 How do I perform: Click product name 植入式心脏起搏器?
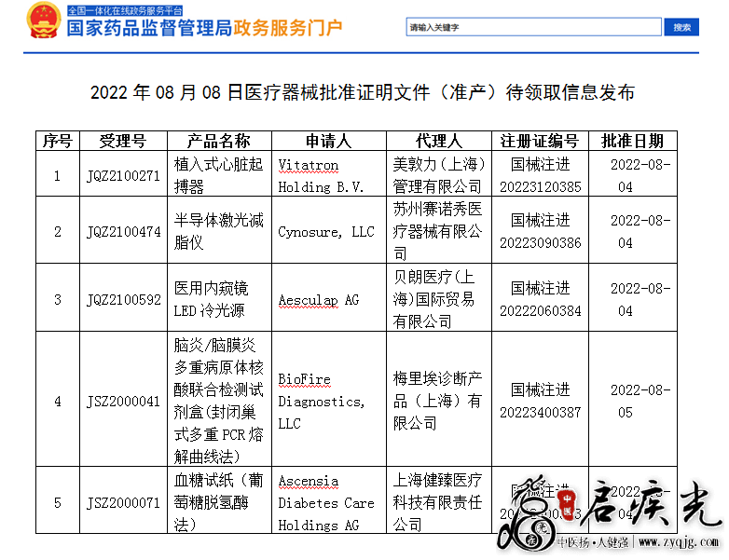coord(218,175)
